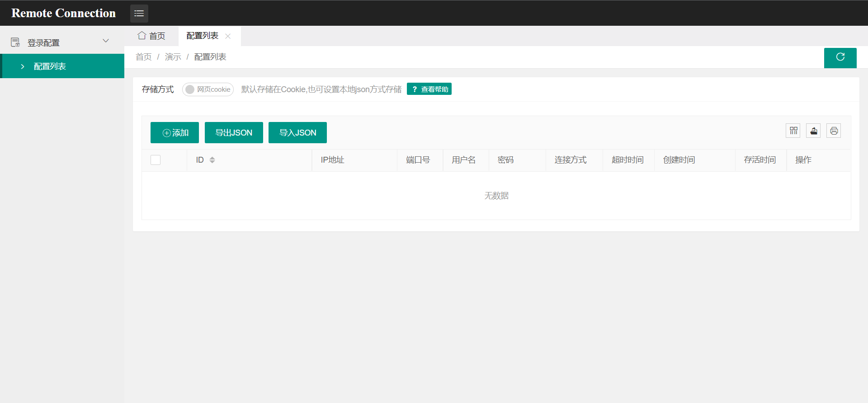Screen dimensions: 868x403
Task: Click the 首页 breadcrumb link
Action: click(x=144, y=57)
